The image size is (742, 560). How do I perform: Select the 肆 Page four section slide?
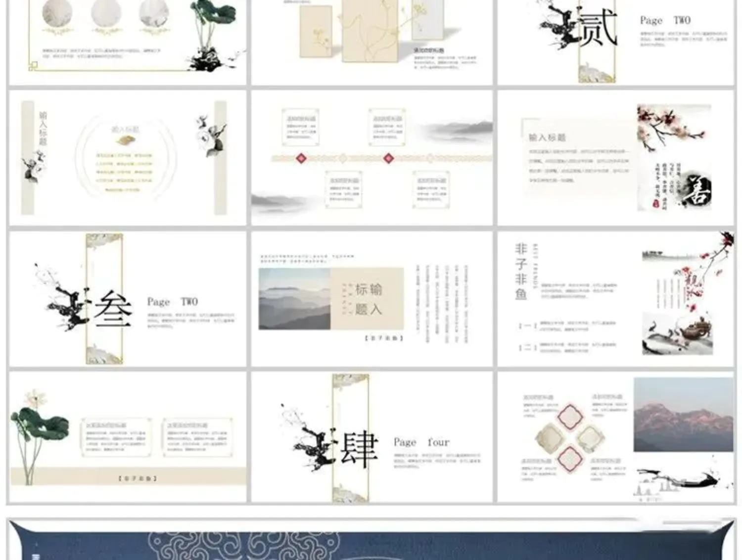click(372, 437)
